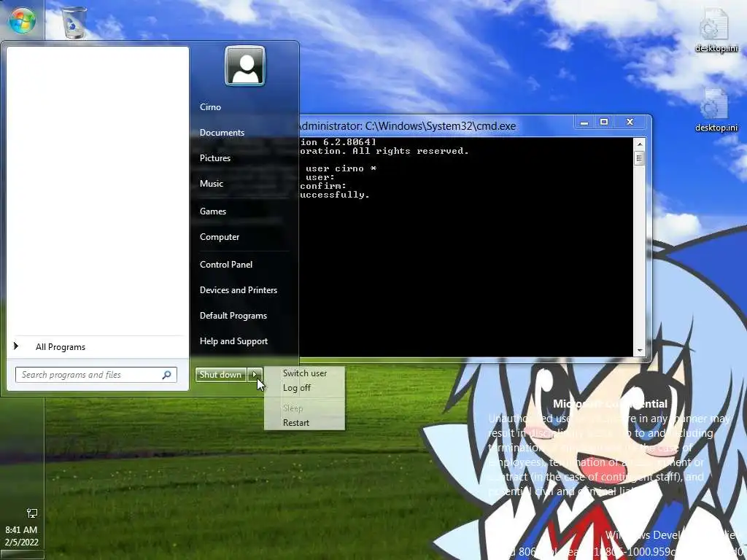The image size is (747, 560).
Task: Open the Cirno user folder
Action: coord(210,107)
